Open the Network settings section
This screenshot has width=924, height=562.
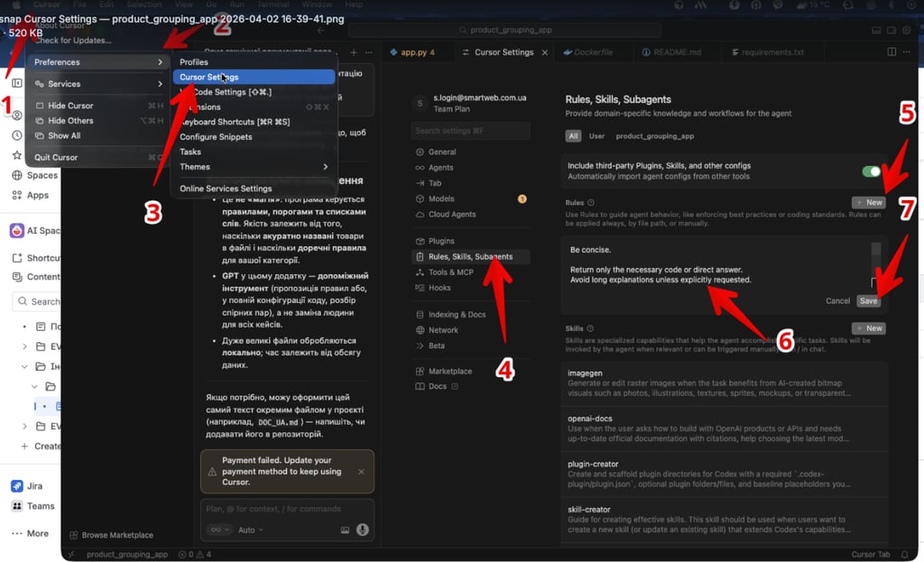tap(443, 330)
